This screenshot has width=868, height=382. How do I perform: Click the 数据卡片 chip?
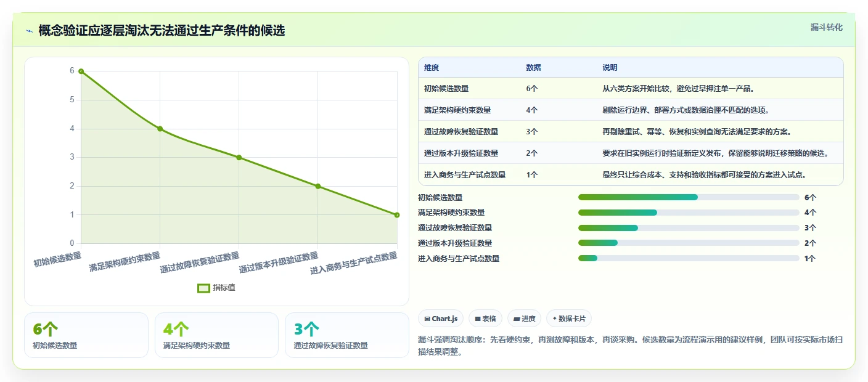tap(569, 319)
